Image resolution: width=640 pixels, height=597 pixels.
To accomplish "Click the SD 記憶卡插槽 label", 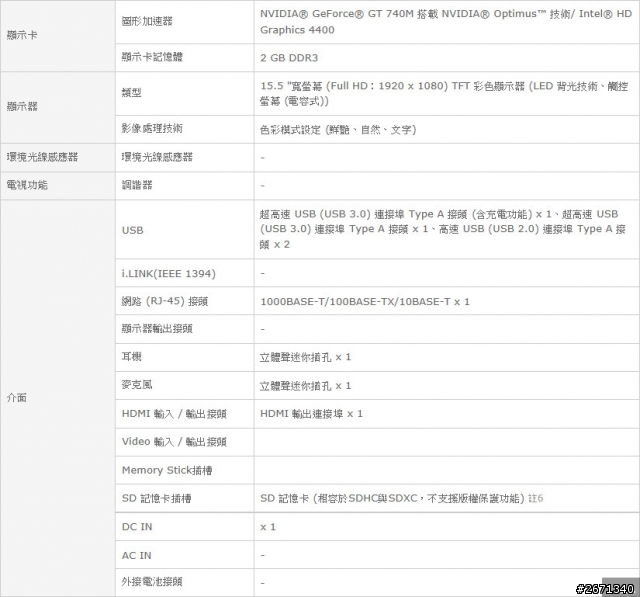I will (156, 498).
